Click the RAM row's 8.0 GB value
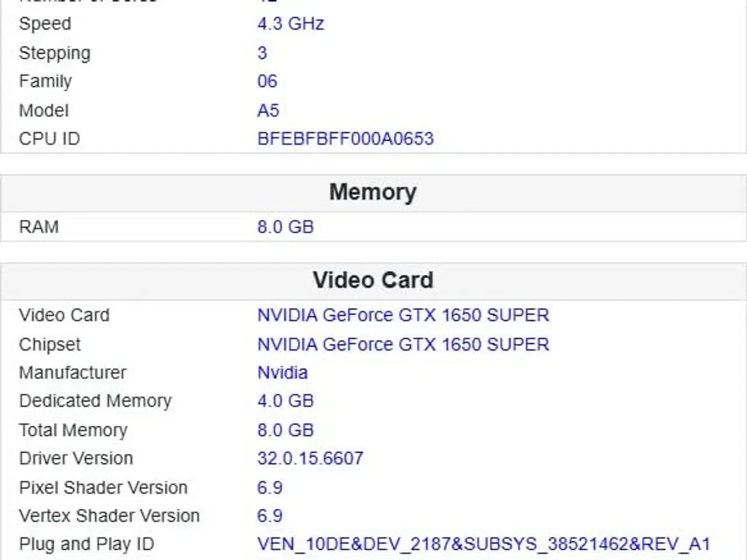This screenshot has height=560, width=747. (285, 227)
